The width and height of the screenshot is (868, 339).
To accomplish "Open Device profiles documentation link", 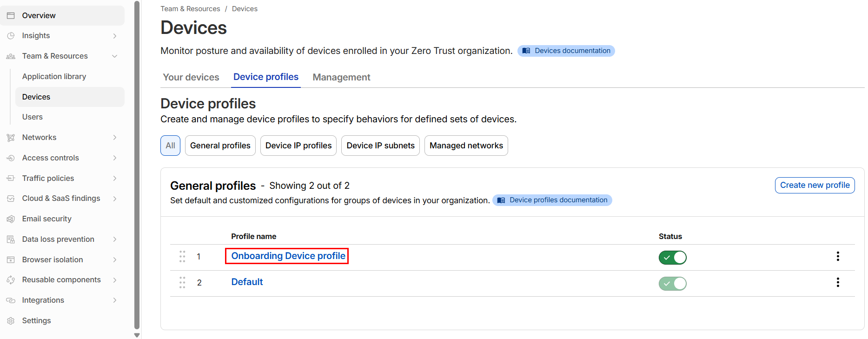I will (552, 200).
